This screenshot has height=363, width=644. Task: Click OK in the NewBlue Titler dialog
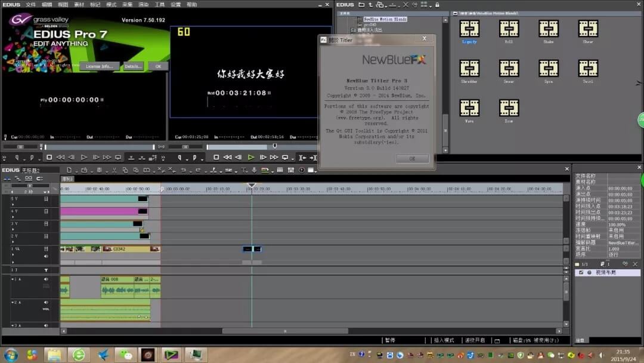coord(413,159)
